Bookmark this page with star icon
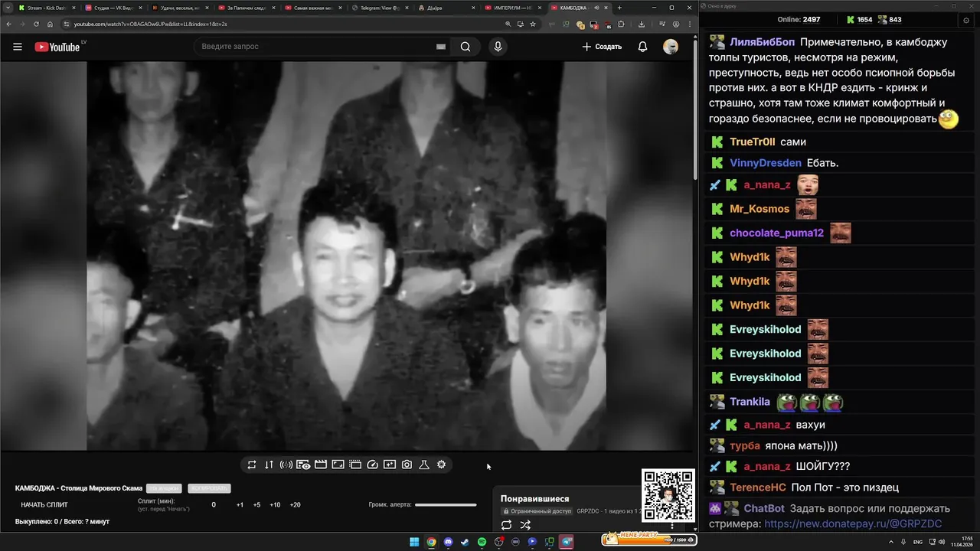This screenshot has width=980, height=551. click(533, 24)
